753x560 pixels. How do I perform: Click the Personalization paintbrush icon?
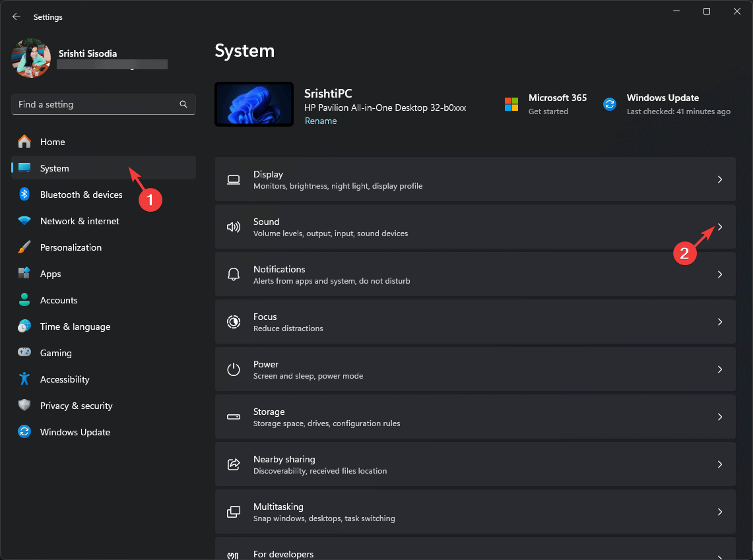point(24,247)
